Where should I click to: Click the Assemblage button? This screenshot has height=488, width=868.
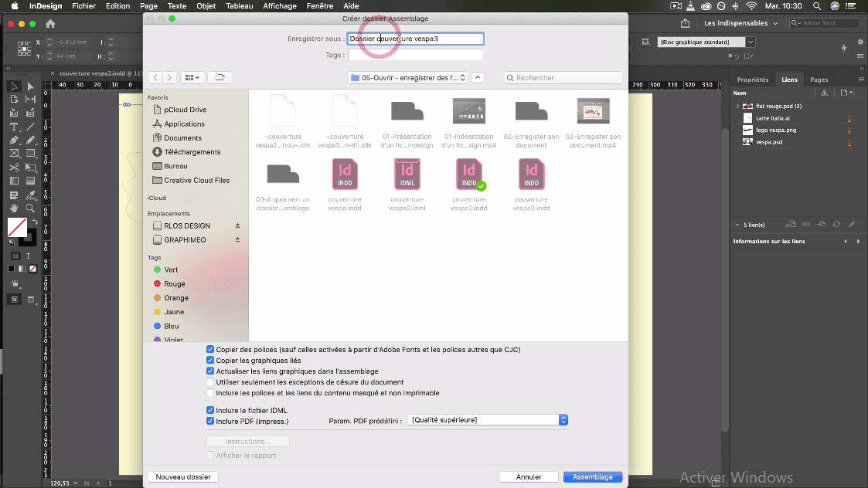[592, 477]
